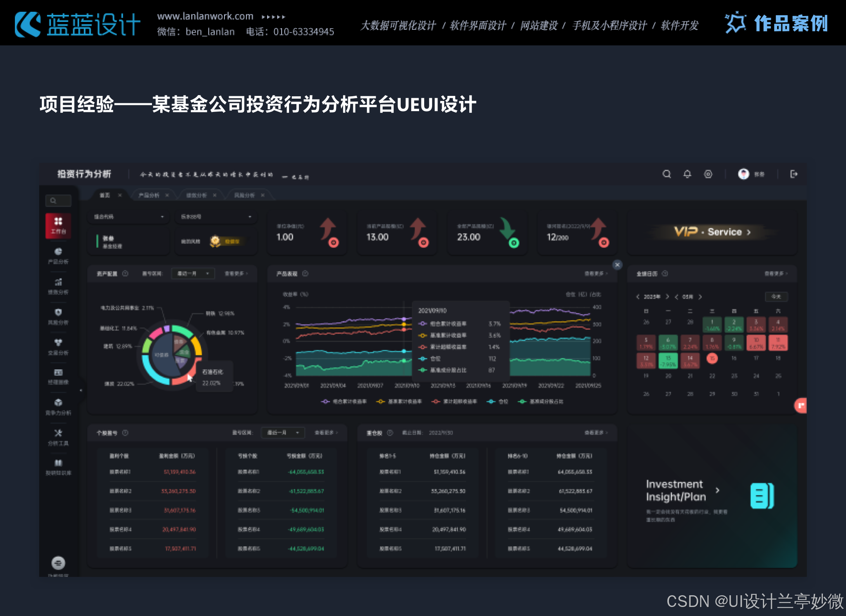Expand the 组合代码 dropdown

tap(128, 217)
